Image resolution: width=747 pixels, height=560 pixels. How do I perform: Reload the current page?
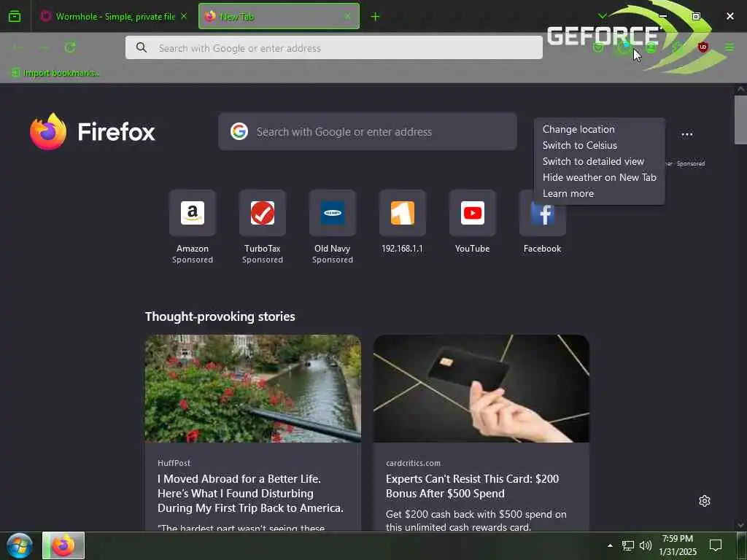tap(70, 47)
